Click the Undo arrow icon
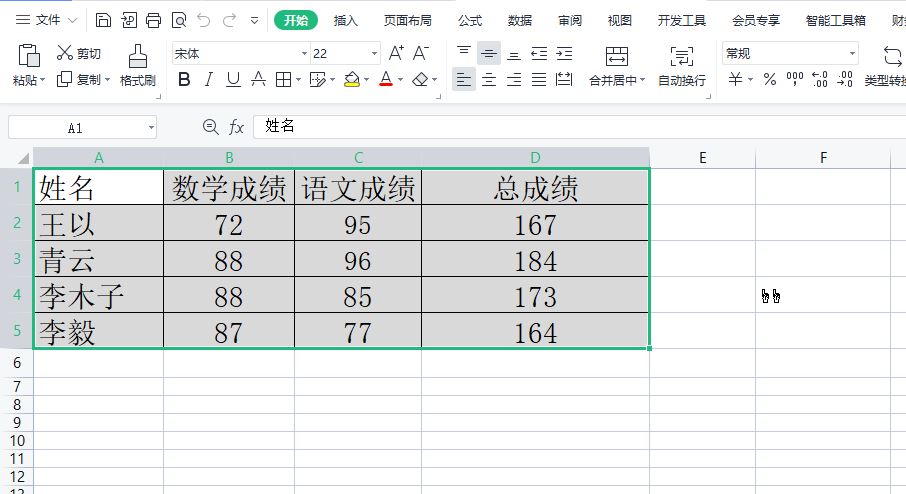 pos(203,20)
